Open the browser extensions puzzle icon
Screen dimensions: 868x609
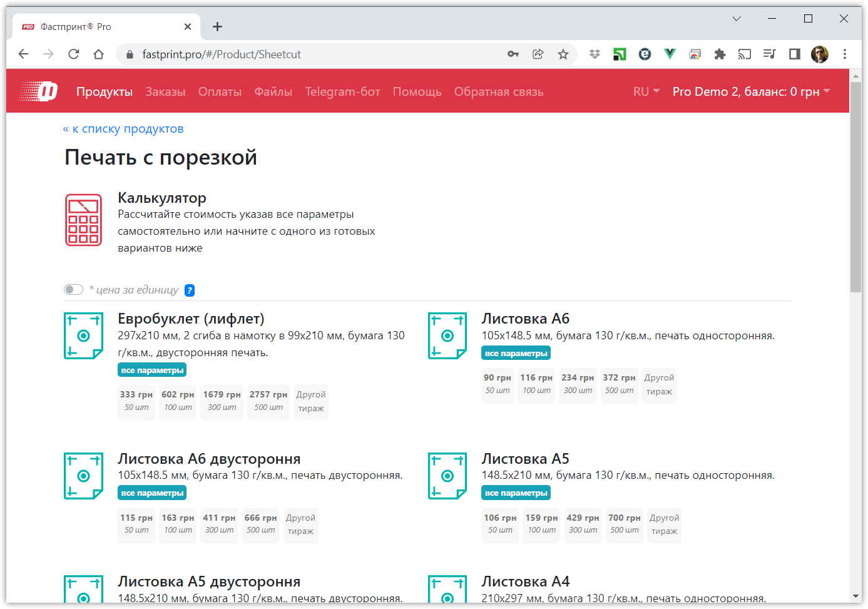click(x=720, y=54)
